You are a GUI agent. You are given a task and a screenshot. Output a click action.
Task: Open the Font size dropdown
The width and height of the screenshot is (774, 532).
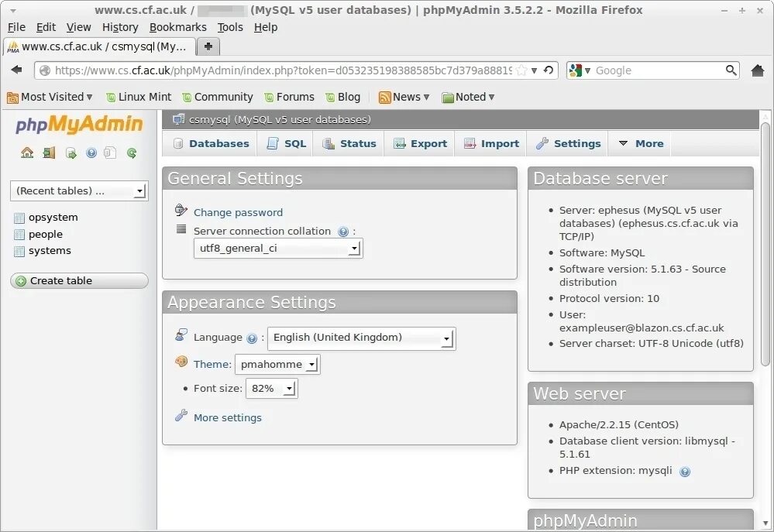tap(271, 389)
